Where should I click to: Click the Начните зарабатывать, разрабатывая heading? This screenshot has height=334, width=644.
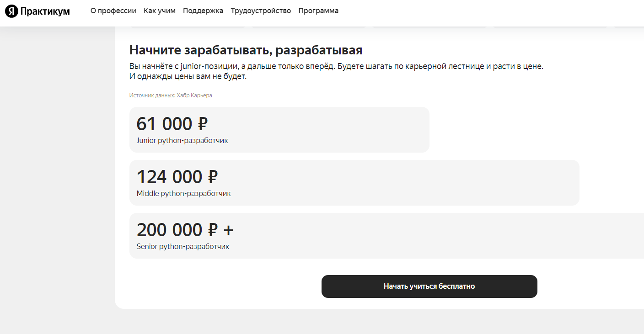tap(246, 50)
